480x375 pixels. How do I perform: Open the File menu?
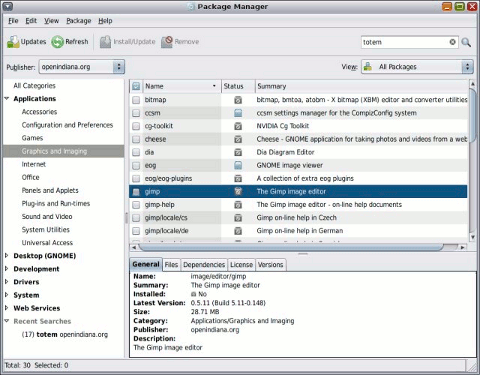(13, 21)
